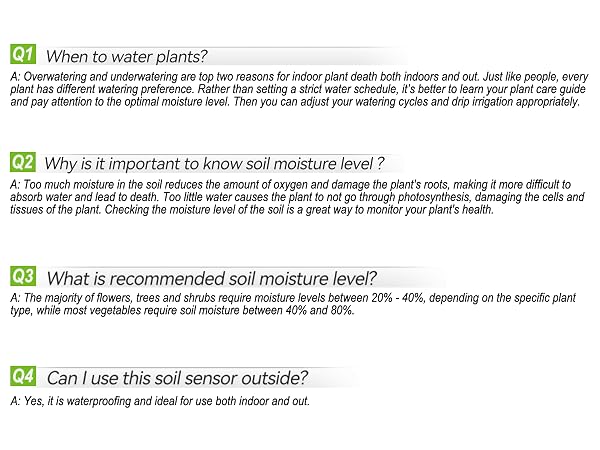Click text about drip irrigation cycles
The height and width of the screenshot is (450, 600).
295,102
